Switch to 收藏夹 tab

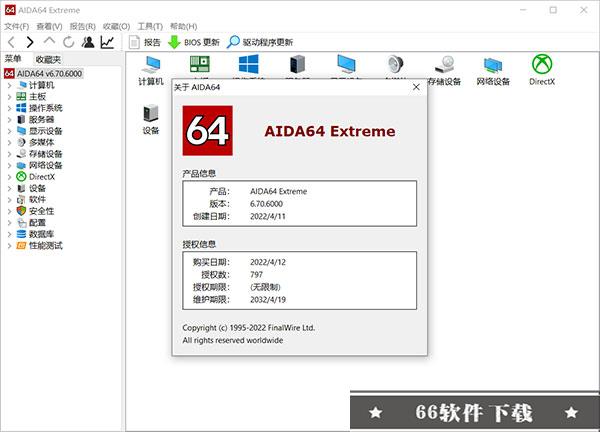48,59
